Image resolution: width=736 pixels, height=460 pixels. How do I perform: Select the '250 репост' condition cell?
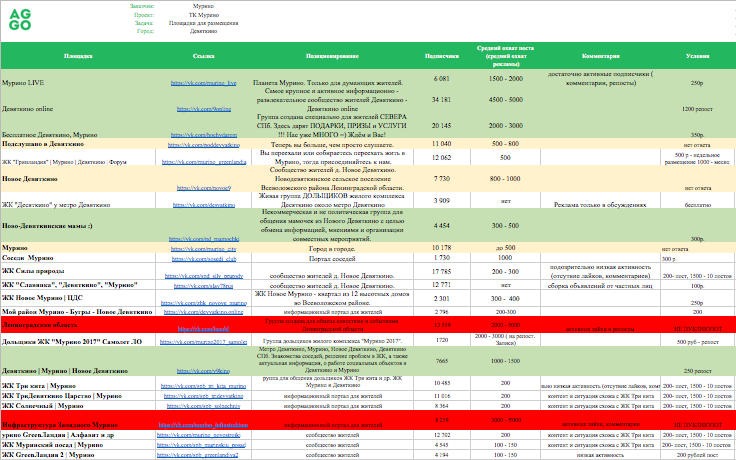tap(698, 371)
